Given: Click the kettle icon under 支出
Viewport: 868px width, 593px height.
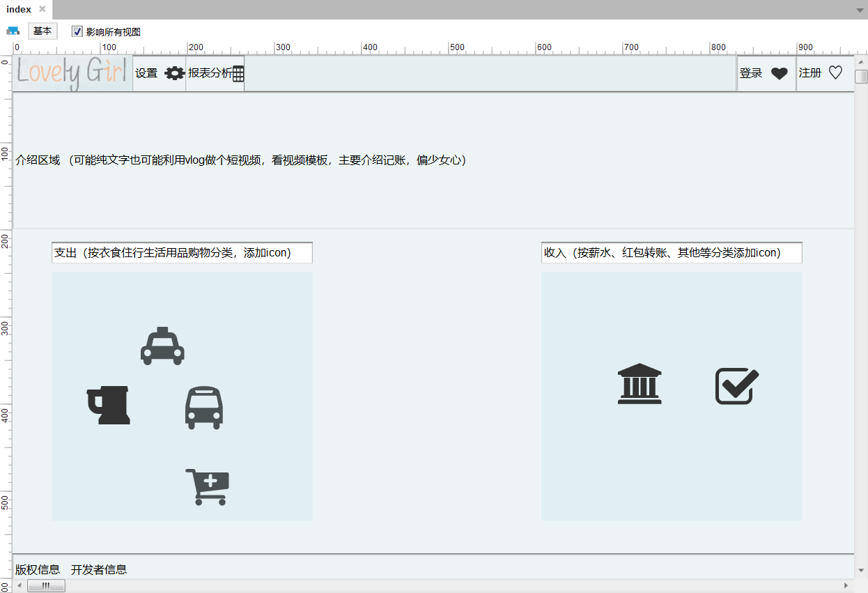Looking at the screenshot, I should coord(109,405).
